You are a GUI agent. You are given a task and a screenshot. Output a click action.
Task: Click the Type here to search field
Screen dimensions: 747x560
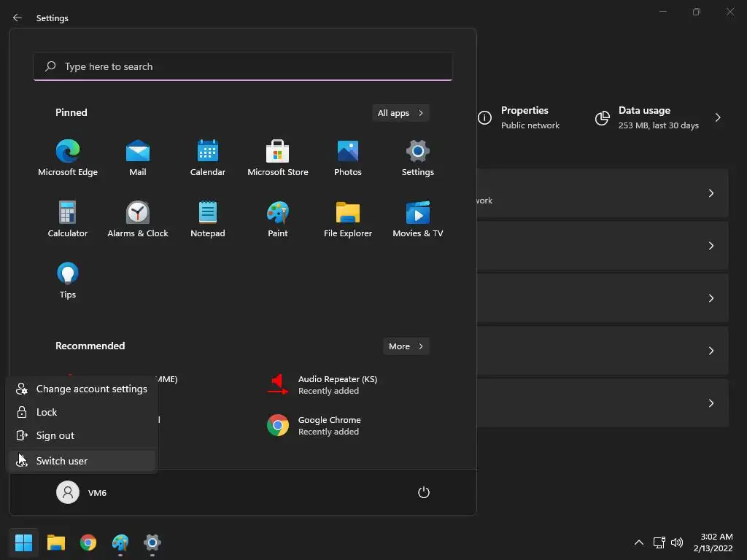[243, 66]
